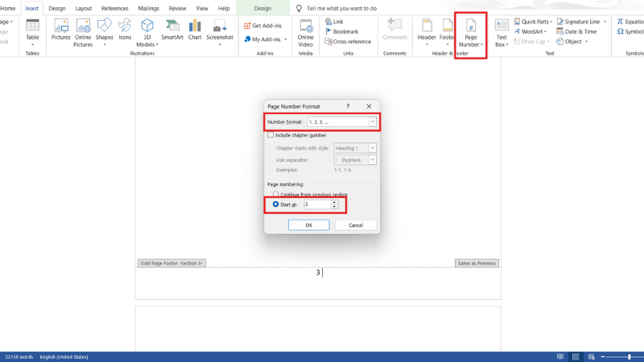
Task: Expand the Number format dropdown
Action: click(372, 122)
